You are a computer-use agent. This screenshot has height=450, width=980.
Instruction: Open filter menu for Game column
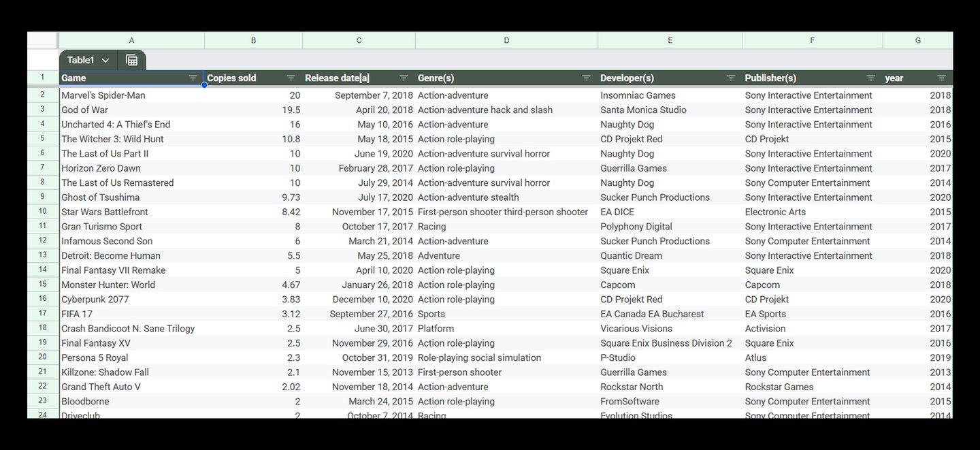coord(193,78)
